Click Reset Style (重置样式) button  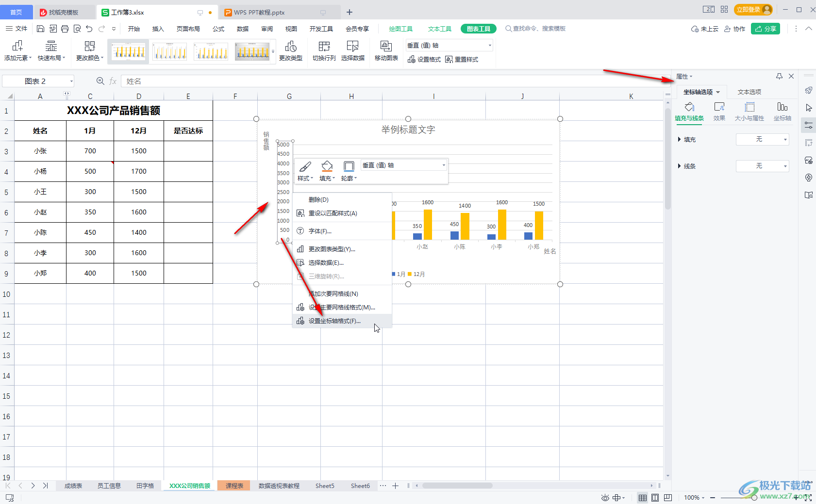point(462,59)
